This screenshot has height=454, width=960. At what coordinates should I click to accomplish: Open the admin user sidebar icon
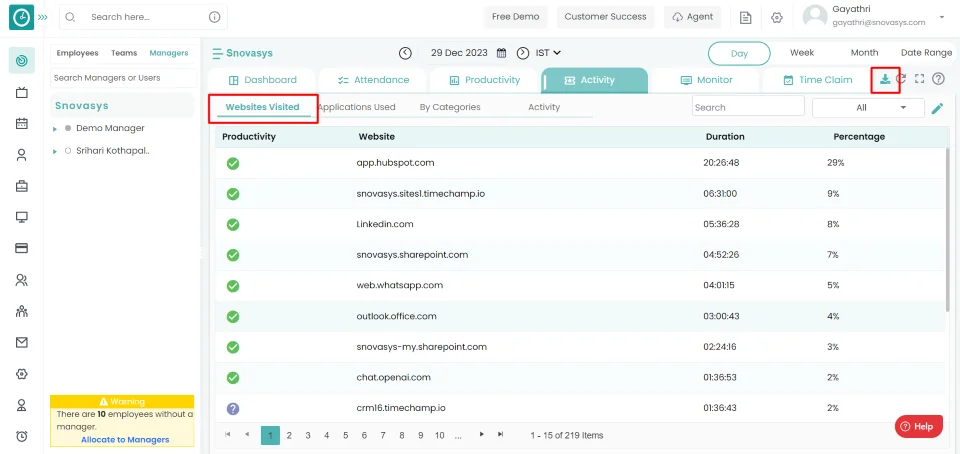coord(21,405)
